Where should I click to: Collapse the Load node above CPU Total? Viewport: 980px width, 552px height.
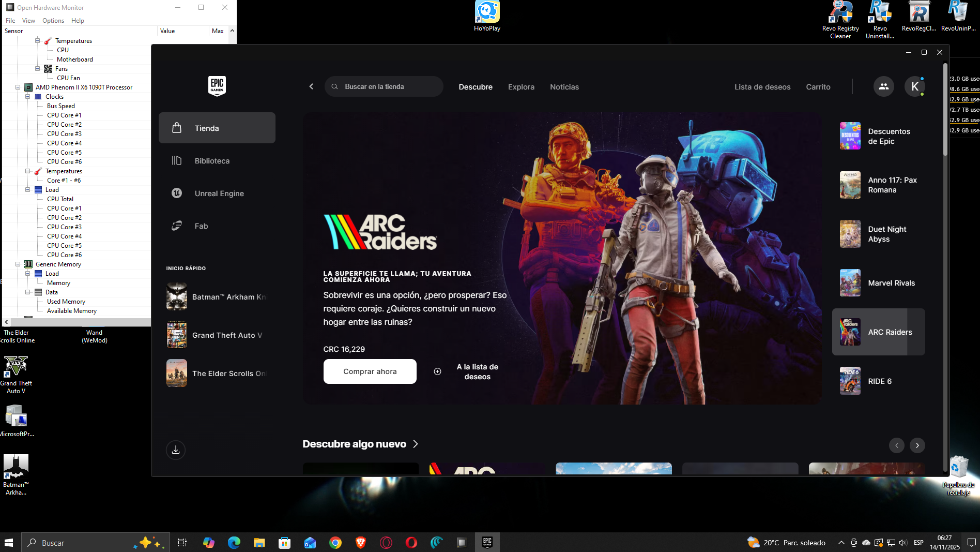click(27, 189)
